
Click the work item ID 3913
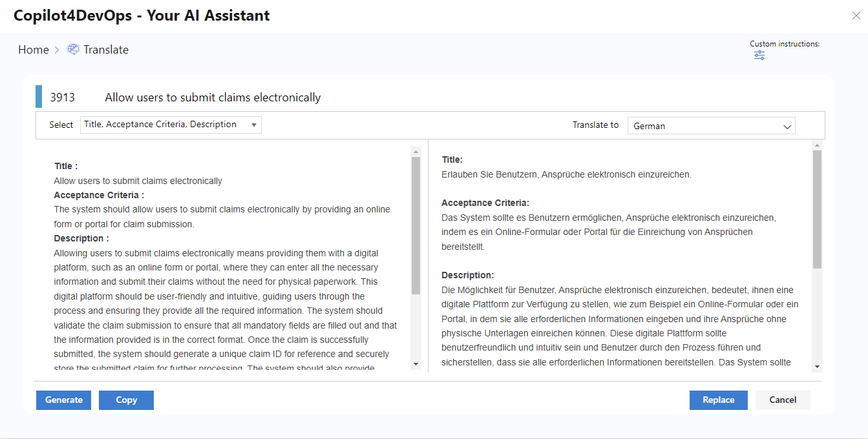click(x=63, y=97)
